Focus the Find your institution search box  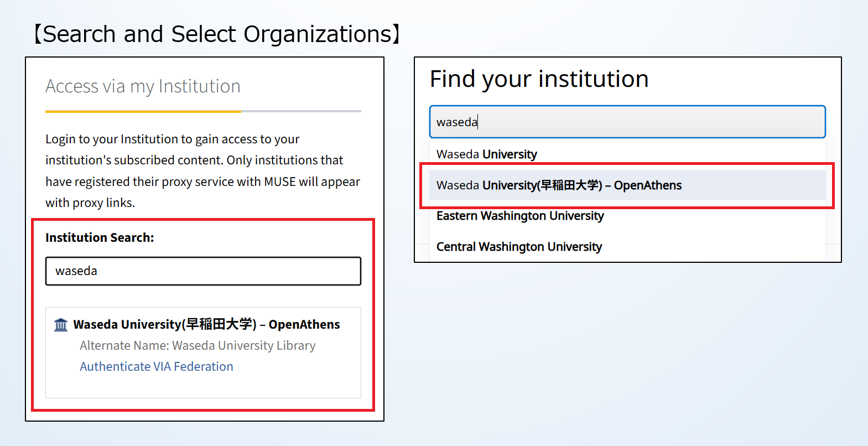[x=627, y=122]
